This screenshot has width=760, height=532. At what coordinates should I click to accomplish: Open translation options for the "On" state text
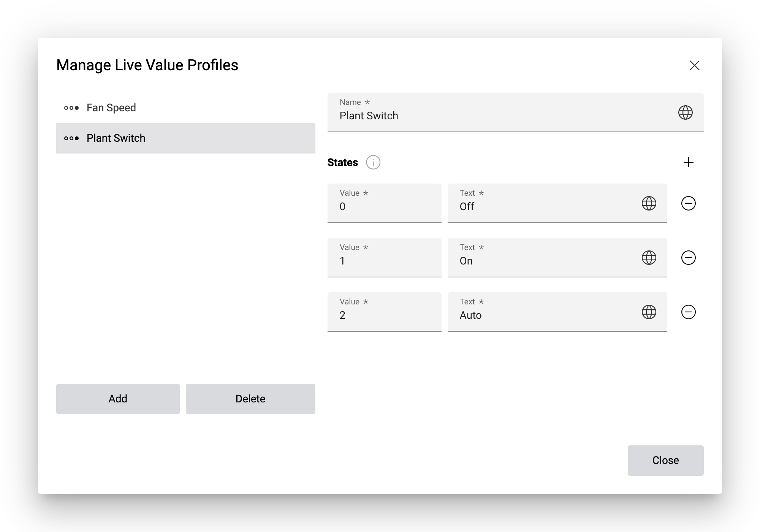(x=649, y=258)
